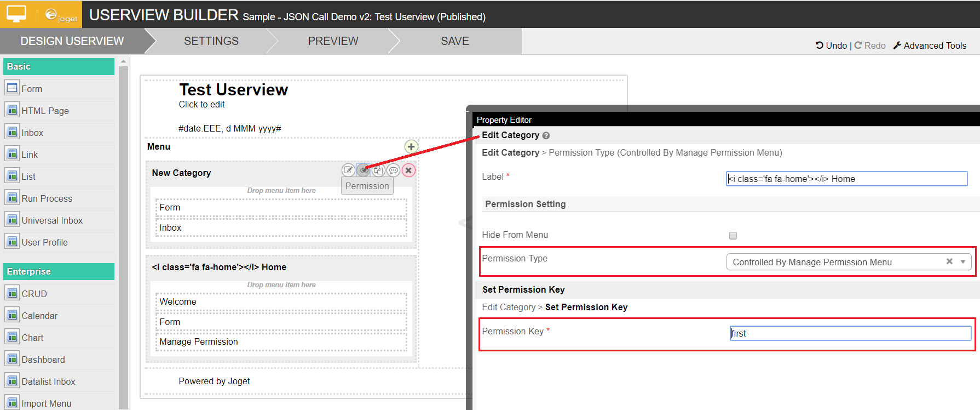980x410 pixels.
Task: Open Advanced Tools
Action: coord(930,45)
